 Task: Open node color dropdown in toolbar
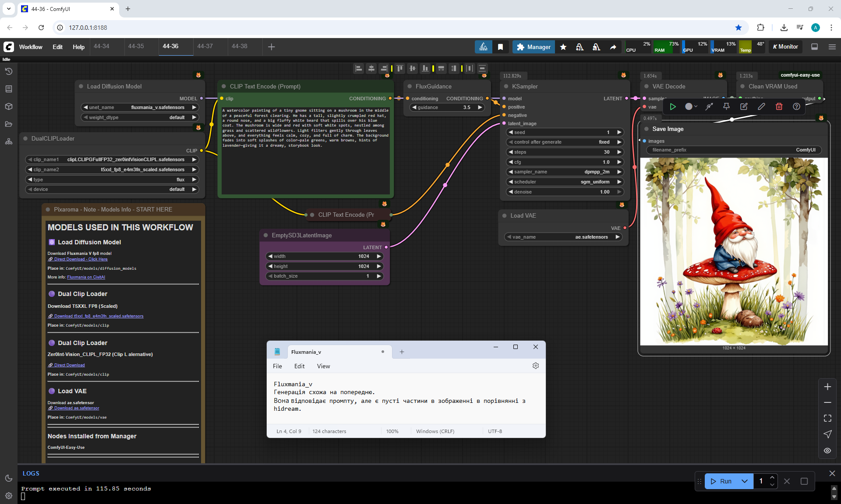point(691,106)
